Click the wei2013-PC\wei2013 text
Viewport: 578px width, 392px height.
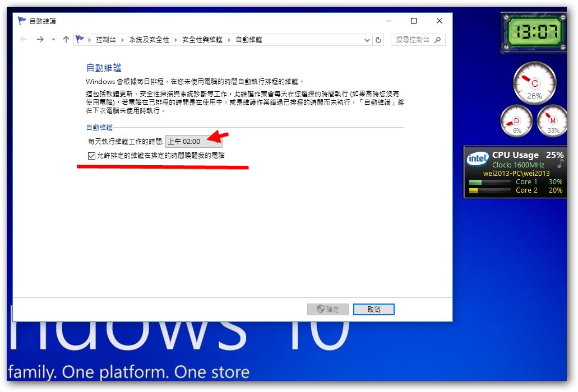516,173
